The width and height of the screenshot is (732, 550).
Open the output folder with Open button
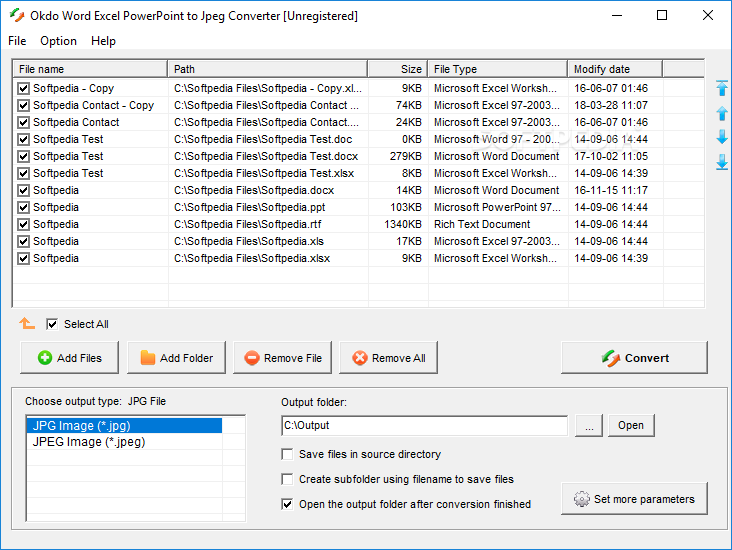[631, 425]
